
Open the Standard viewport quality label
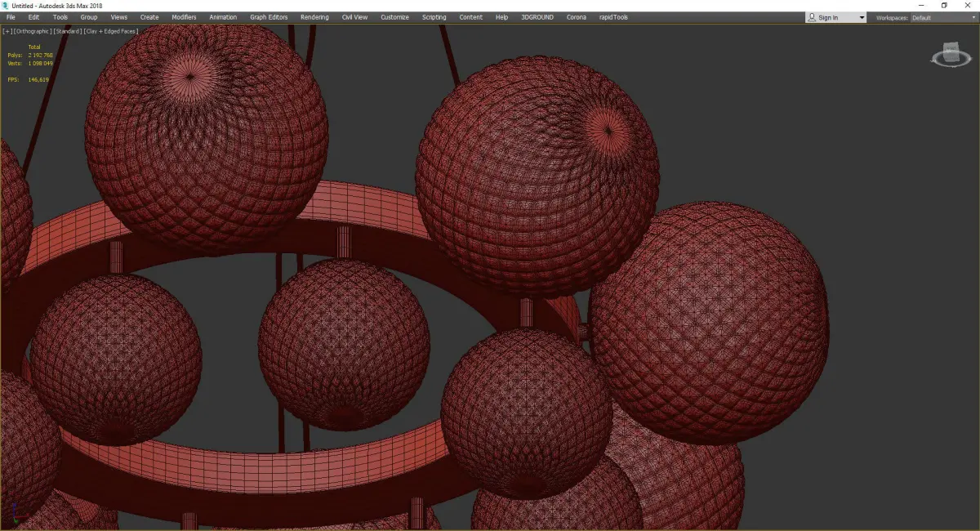(66, 31)
